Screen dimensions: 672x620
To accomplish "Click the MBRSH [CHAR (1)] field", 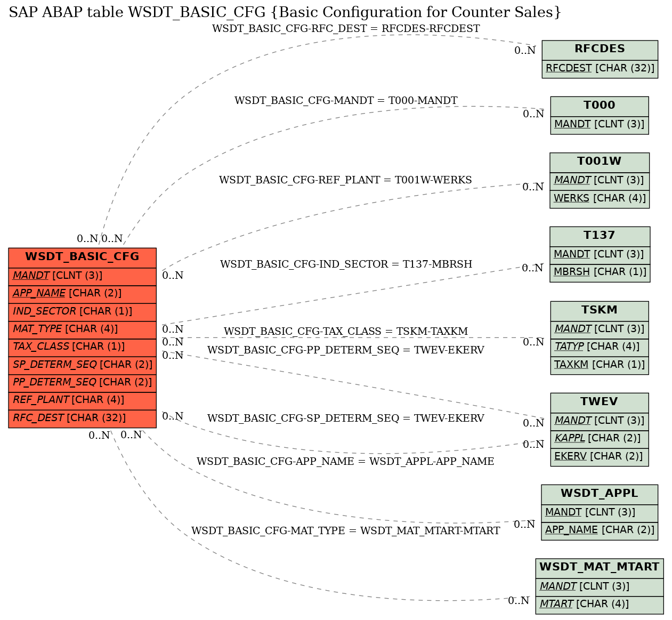I will pos(600,273).
